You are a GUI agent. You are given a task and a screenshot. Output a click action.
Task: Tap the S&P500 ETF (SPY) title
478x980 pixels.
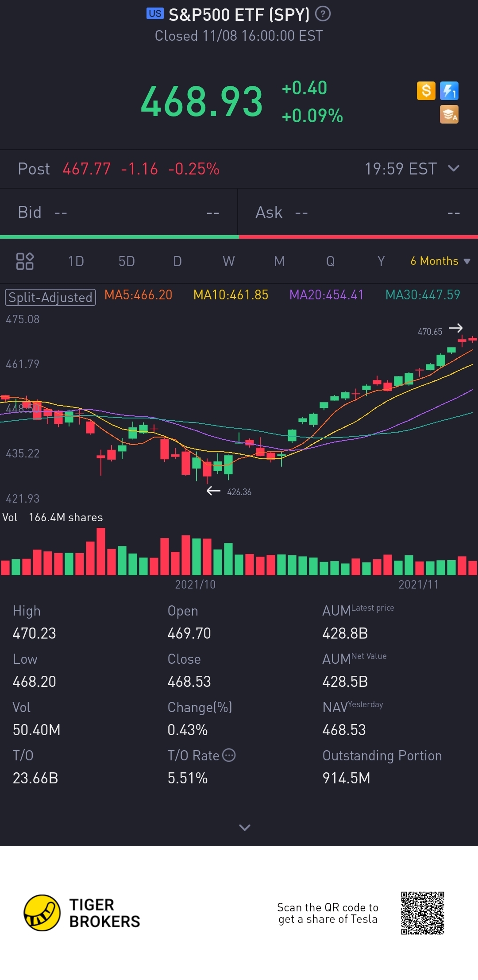point(239,15)
